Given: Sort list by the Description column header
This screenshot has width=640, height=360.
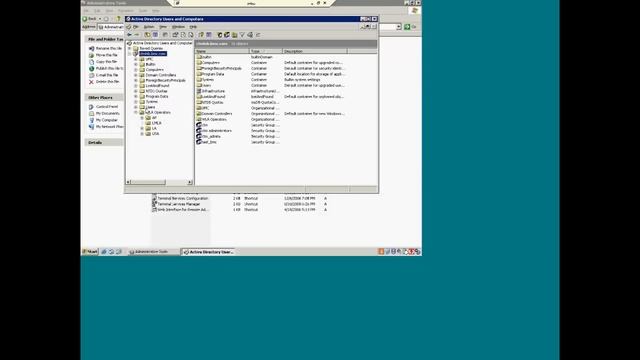Looking at the screenshot, I should tap(315, 51).
